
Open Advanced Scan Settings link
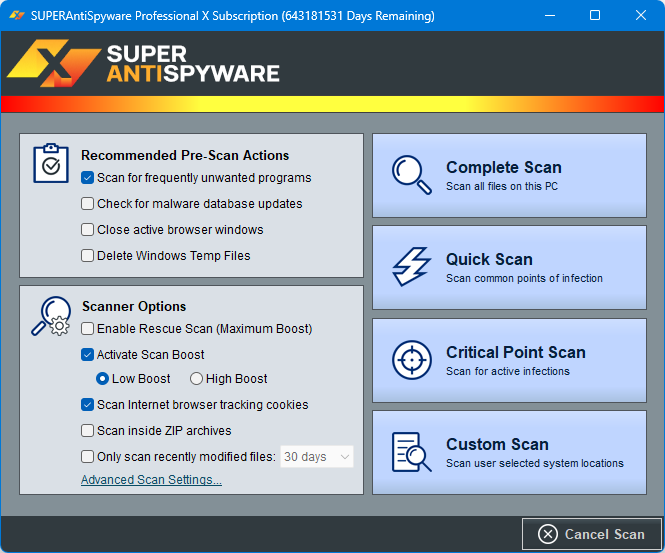(x=151, y=480)
